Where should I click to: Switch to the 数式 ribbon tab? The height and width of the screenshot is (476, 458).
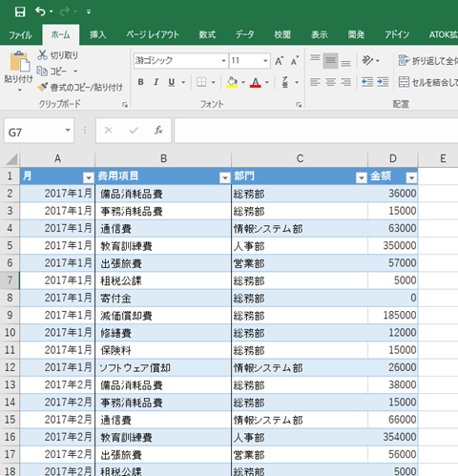click(x=207, y=34)
